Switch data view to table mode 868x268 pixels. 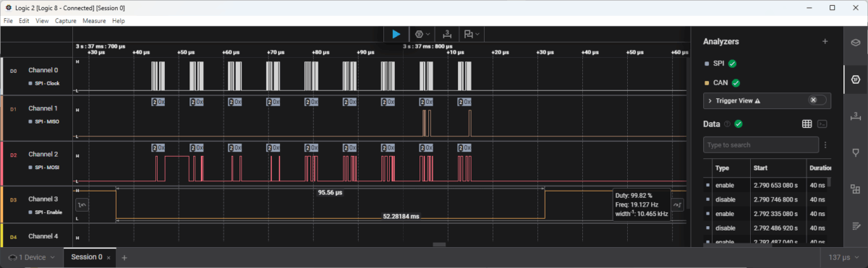pyautogui.click(x=807, y=124)
